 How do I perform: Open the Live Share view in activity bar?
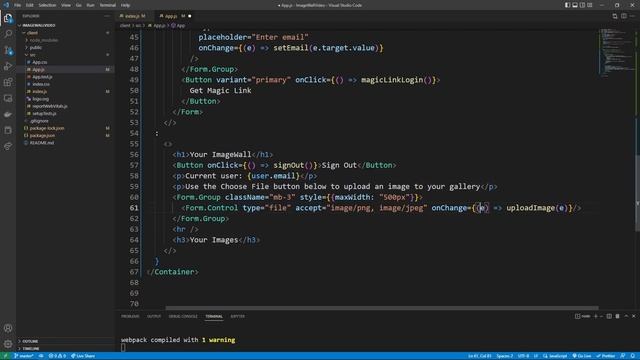click(x=8, y=146)
